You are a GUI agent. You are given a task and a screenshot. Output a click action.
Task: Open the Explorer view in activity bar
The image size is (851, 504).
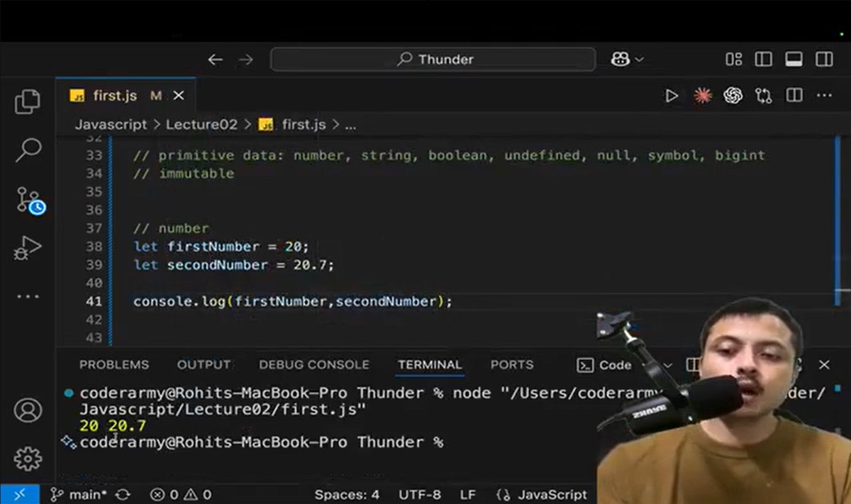click(x=28, y=101)
